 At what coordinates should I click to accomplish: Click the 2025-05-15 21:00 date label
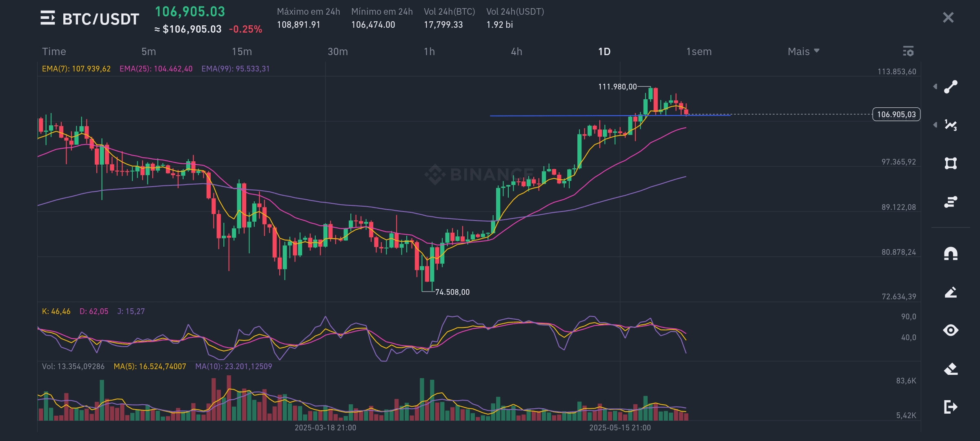click(620, 428)
